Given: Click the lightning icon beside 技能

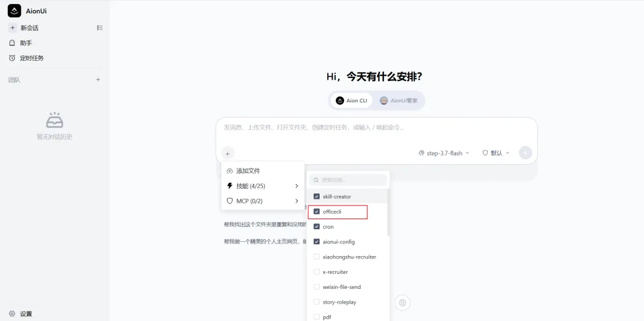Looking at the screenshot, I should coord(230,186).
